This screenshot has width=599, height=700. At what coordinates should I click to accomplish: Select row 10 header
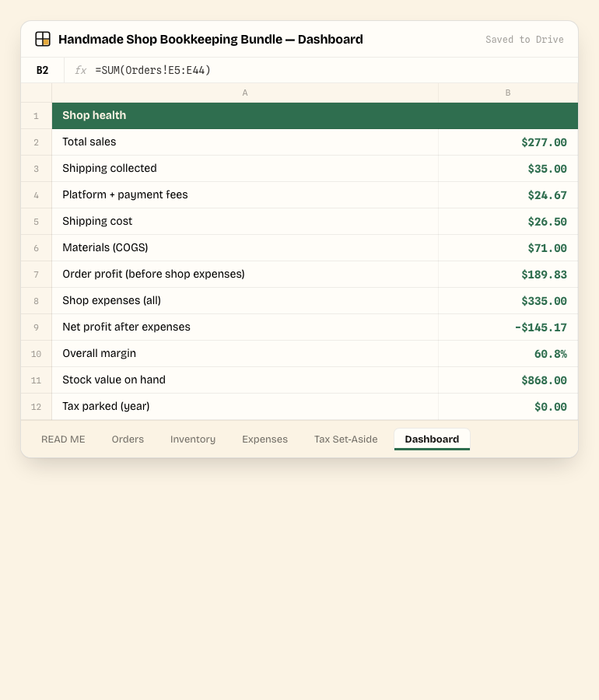point(36,354)
